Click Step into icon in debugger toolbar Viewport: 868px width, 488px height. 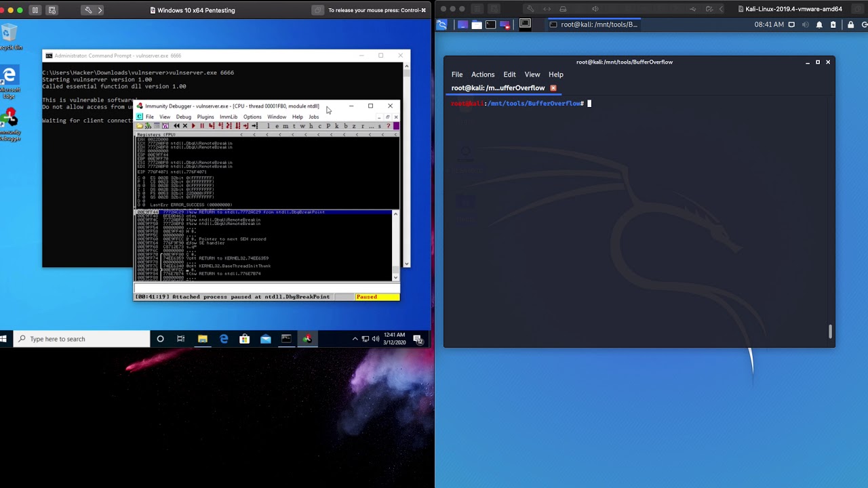[212, 126]
